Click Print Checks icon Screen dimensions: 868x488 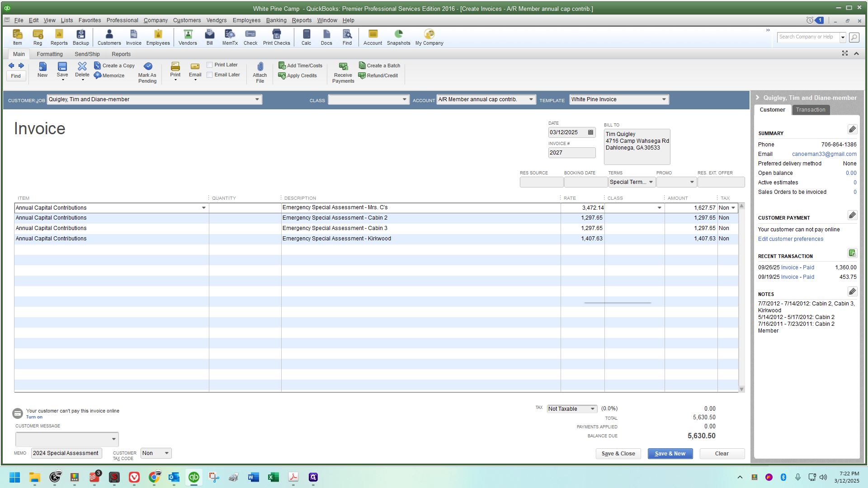tap(276, 37)
